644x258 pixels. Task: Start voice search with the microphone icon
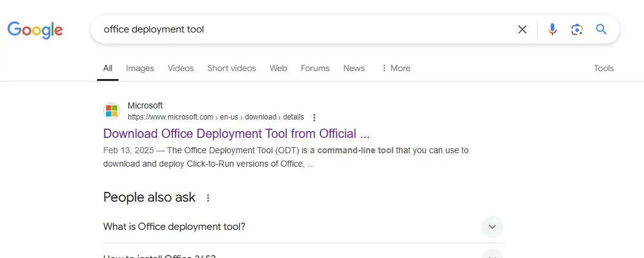click(x=553, y=29)
